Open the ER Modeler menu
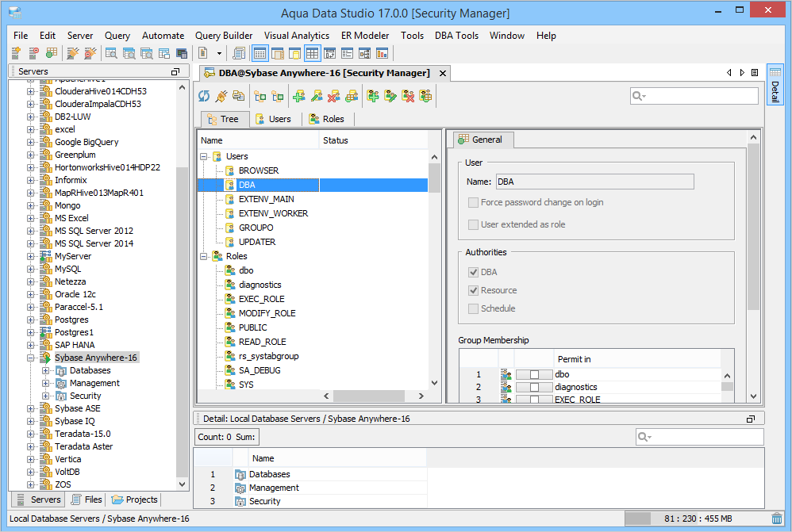Screen dimensions: 792x532 pos(365,36)
